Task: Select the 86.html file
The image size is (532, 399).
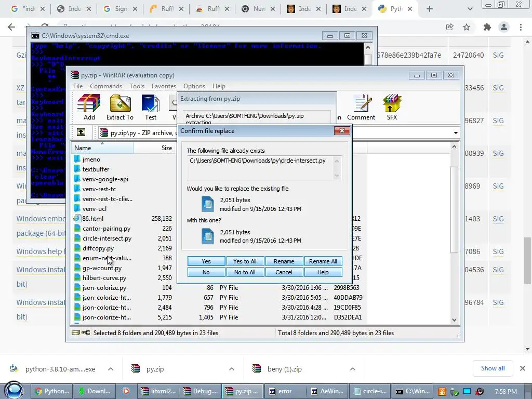Action: (x=92, y=219)
